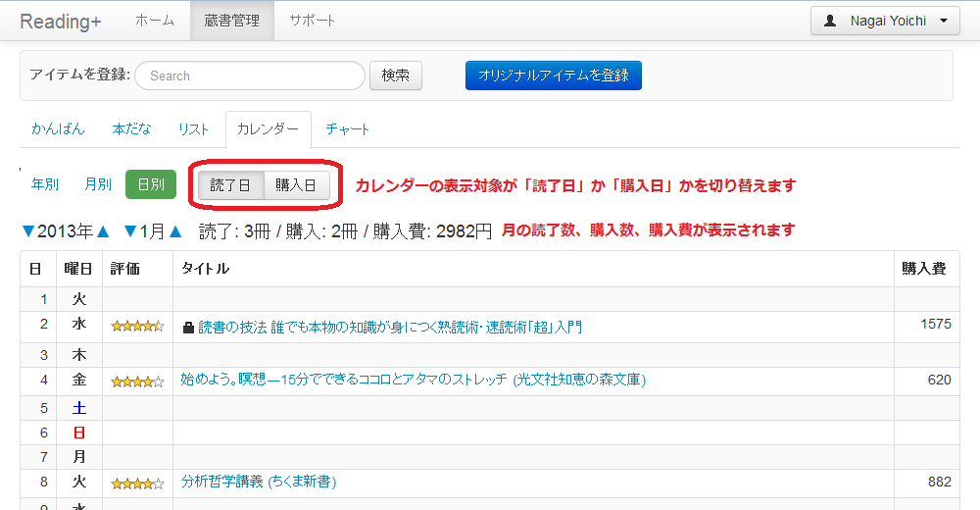This screenshot has width=980, height=510.
Task: Click the star rating on day 4 row
Action: pos(137,382)
